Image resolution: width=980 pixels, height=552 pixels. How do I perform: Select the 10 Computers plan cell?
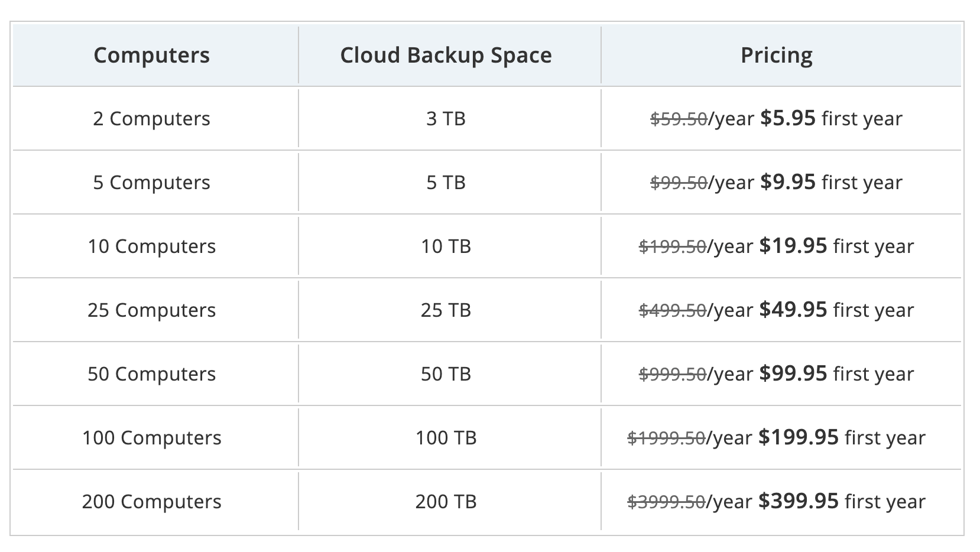152,246
